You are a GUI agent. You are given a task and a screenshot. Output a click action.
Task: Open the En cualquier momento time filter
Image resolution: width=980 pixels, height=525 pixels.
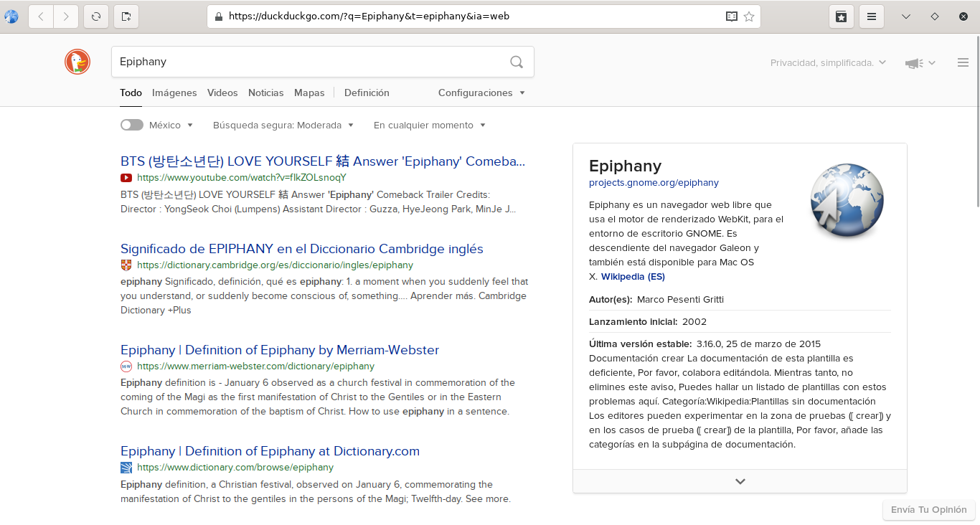(x=430, y=125)
